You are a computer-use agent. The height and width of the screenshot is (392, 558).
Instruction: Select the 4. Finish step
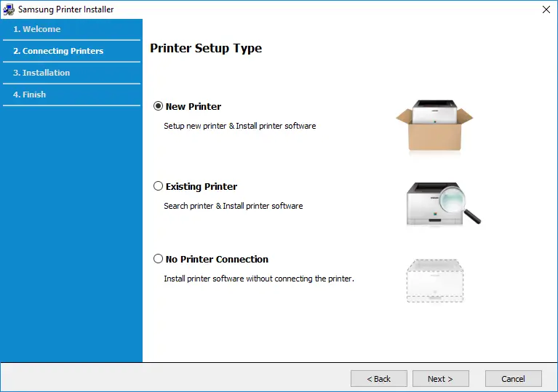click(x=29, y=95)
